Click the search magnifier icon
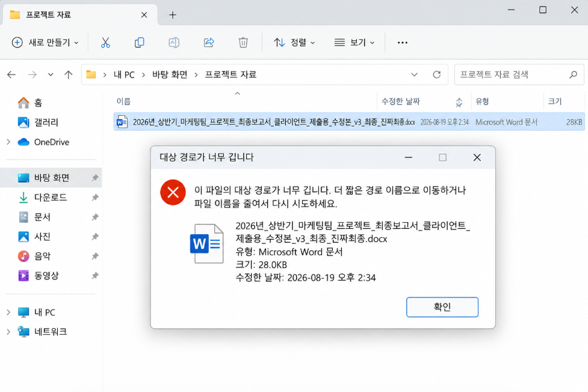This screenshot has width=588, height=392. [x=573, y=75]
